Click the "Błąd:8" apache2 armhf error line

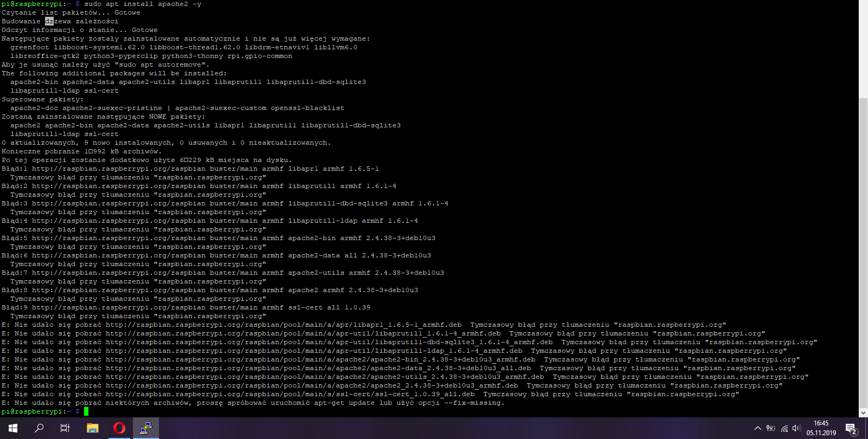pyautogui.click(x=210, y=290)
